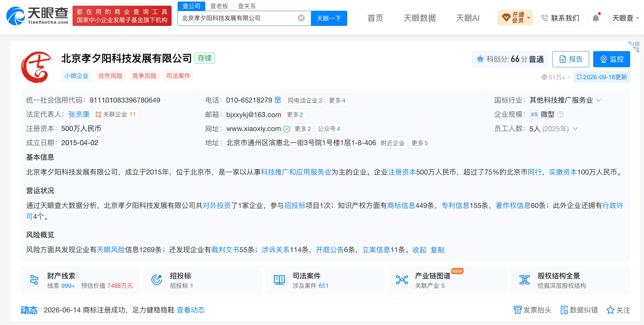
Task: Open the 查看动态 link
Action: [190, 310]
